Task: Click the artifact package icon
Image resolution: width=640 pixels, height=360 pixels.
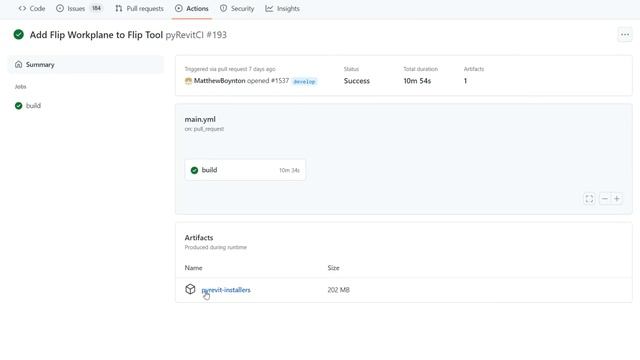Action: (x=190, y=289)
